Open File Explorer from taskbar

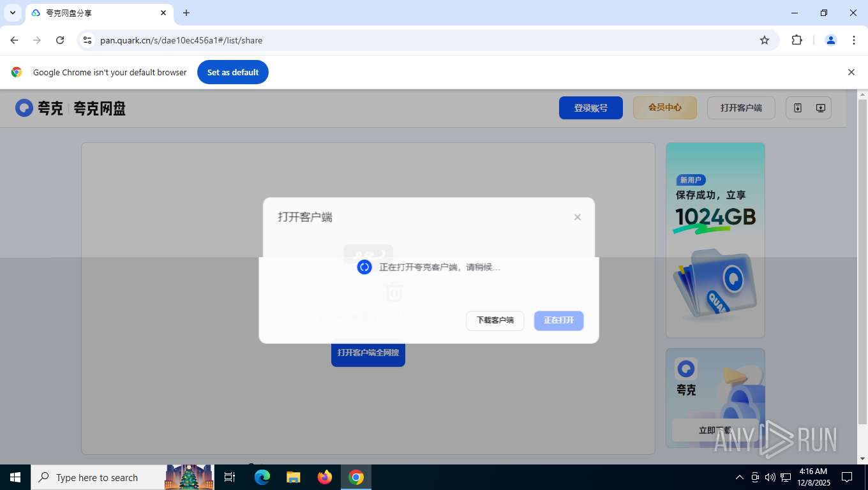coord(294,477)
